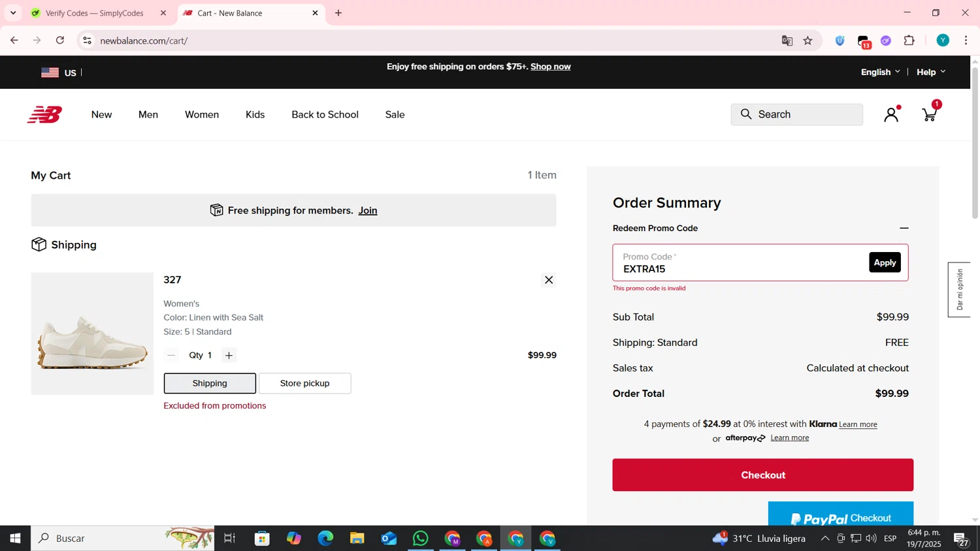Select the Shipping delivery option

click(x=210, y=383)
